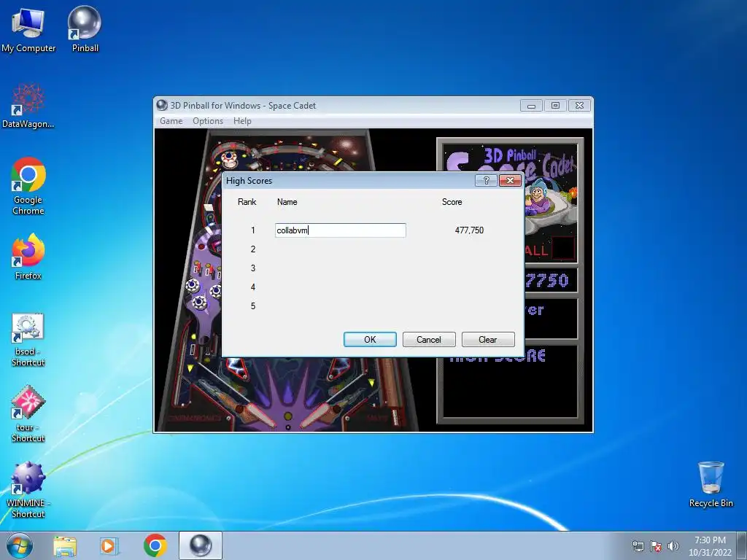This screenshot has height=560, width=747.
Task: Clear the high score list
Action: (488, 340)
